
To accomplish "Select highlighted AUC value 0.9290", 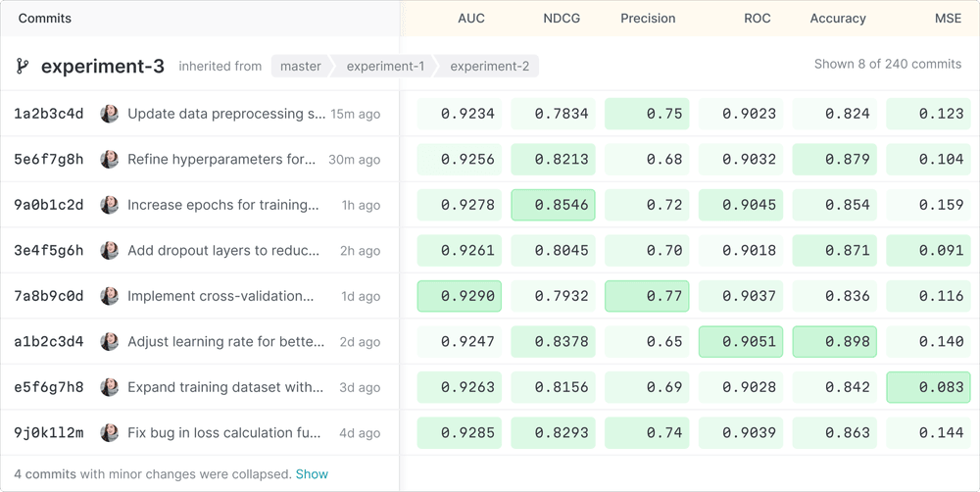I will point(460,296).
